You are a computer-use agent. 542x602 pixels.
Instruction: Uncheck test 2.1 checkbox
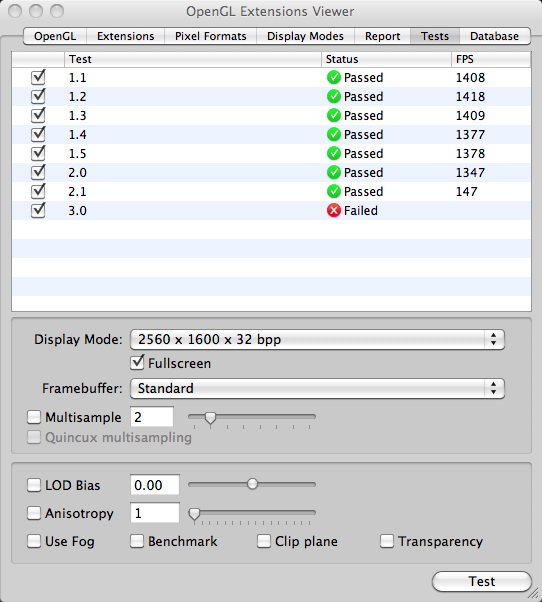(38, 192)
